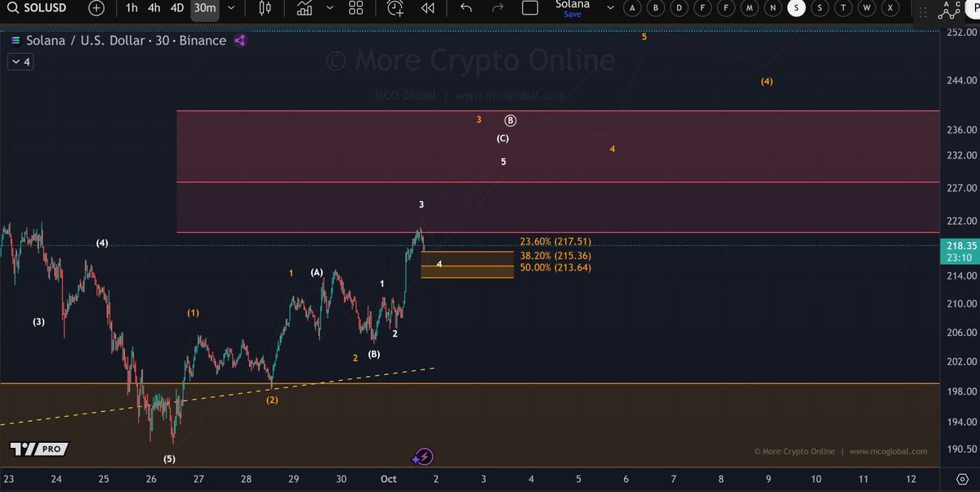Expand the time interval dropdown chevron

click(x=231, y=8)
